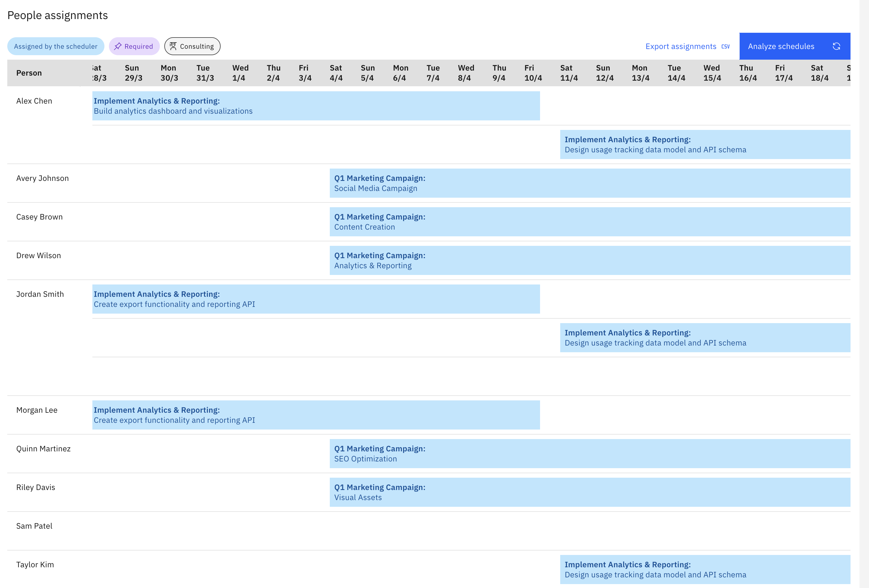869x588 pixels.
Task: Open Jordan Smith's Design usage tracking bar
Action: (x=705, y=338)
